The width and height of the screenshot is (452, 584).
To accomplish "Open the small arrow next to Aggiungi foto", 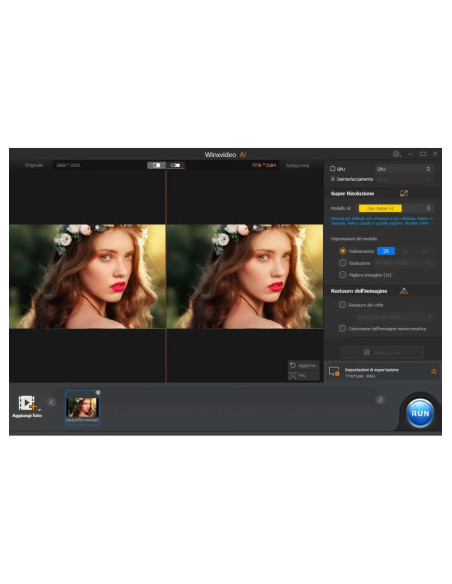I will (x=39, y=410).
